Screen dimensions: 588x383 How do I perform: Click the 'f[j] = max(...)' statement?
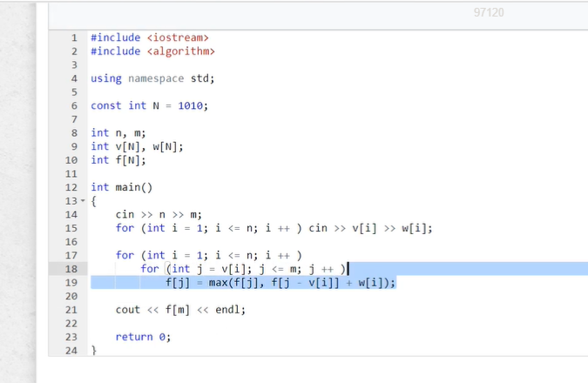[280, 282]
